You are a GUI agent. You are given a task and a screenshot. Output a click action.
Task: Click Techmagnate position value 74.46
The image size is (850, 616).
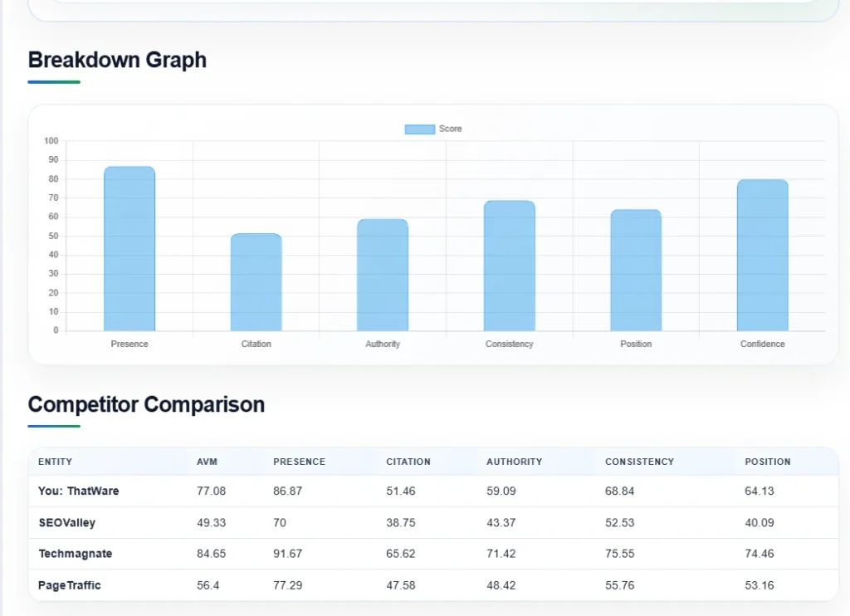pyautogui.click(x=760, y=555)
